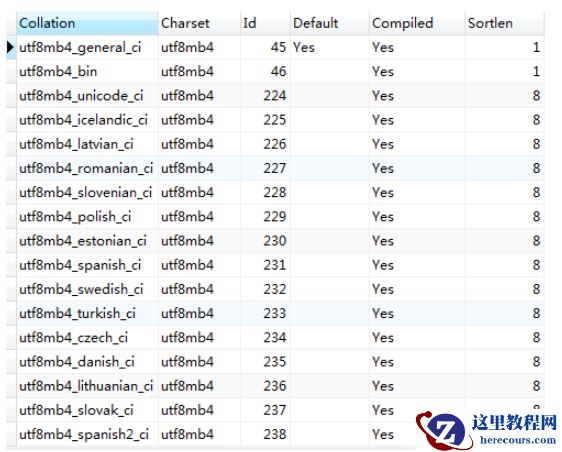The width and height of the screenshot is (562, 452).
Task: Click the Id cell showing 226
Action: coord(265,144)
